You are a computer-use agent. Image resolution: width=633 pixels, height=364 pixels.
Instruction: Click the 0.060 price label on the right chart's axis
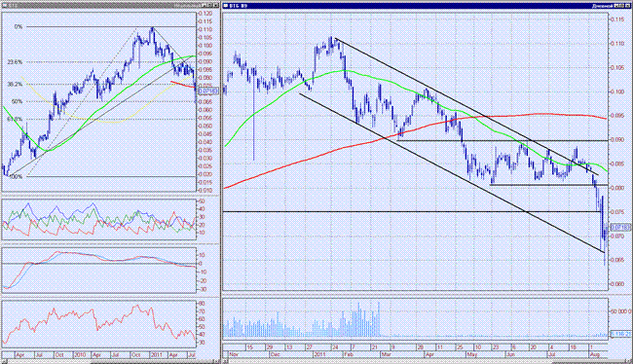[x=617, y=283]
